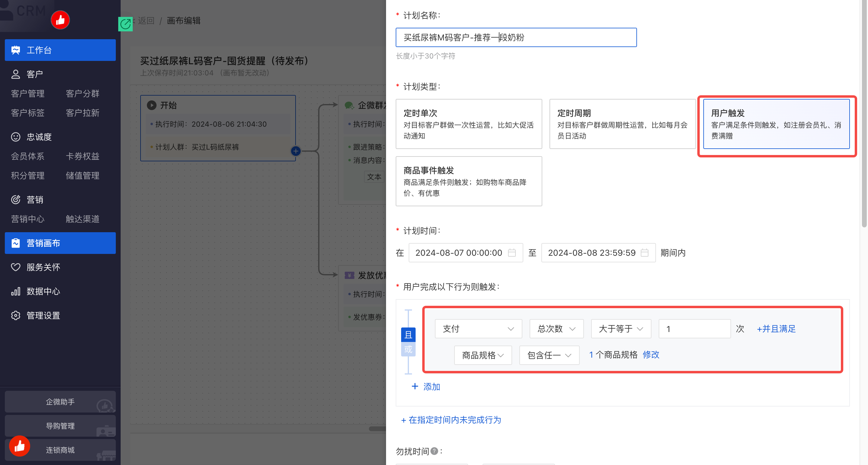Click the 服务关怀 heart icon
This screenshot has width=868, height=465.
click(15, 267)
